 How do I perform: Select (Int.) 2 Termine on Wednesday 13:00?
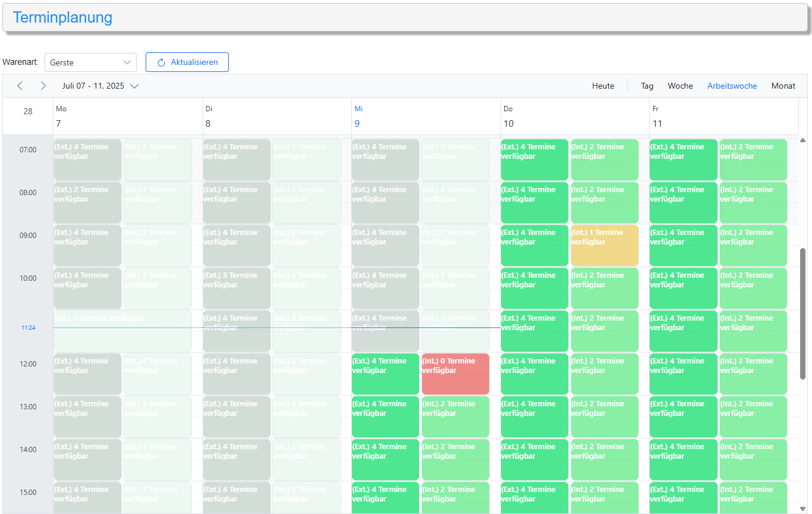455,416
